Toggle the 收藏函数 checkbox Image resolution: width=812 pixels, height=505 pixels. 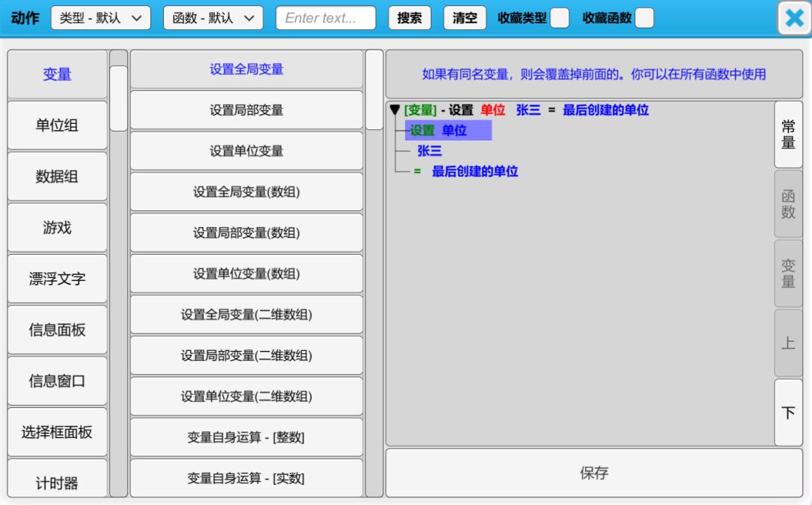point(644,18)
